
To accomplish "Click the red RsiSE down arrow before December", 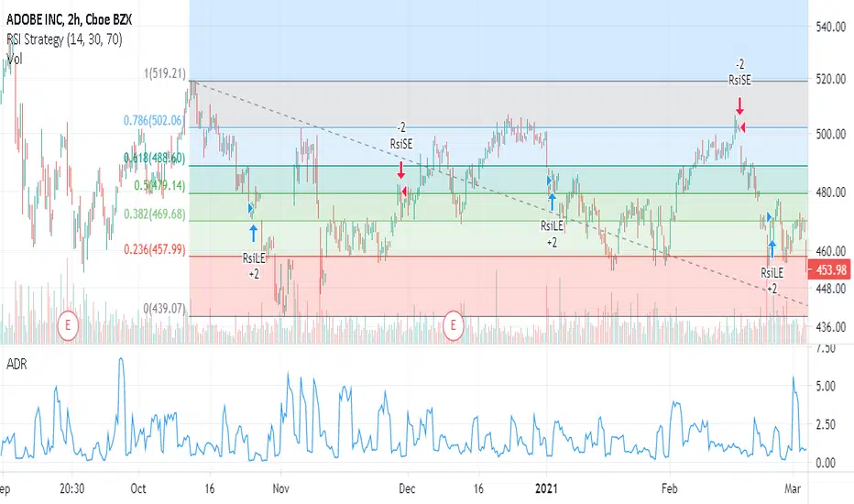I will tap(400, 170).
